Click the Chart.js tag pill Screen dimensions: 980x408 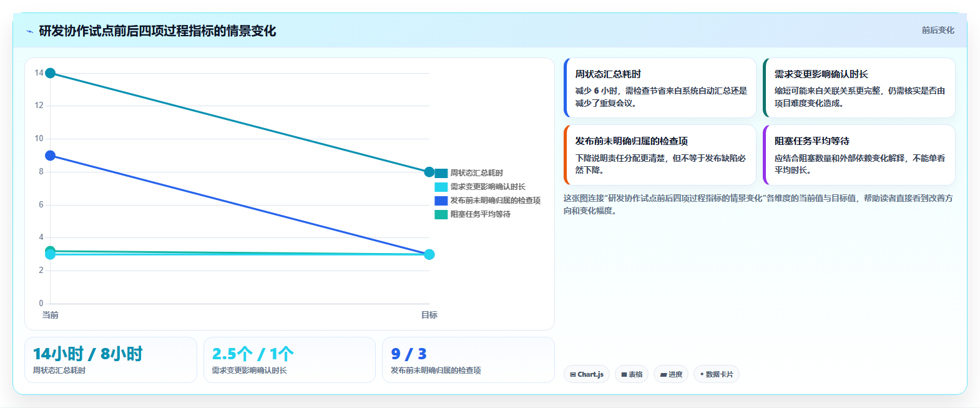point(587,374)
